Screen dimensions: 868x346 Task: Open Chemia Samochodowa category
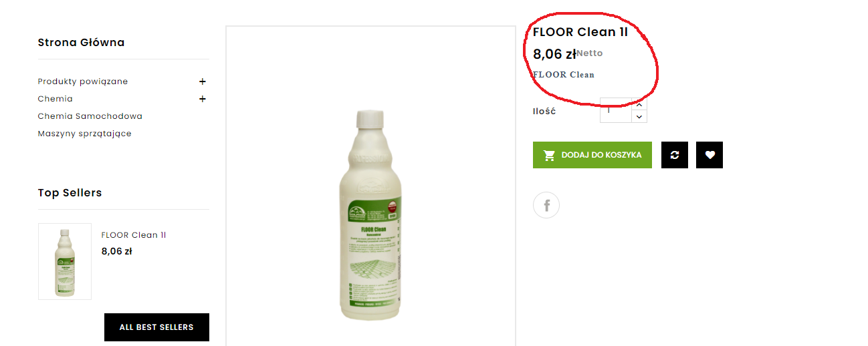point(90,116)
